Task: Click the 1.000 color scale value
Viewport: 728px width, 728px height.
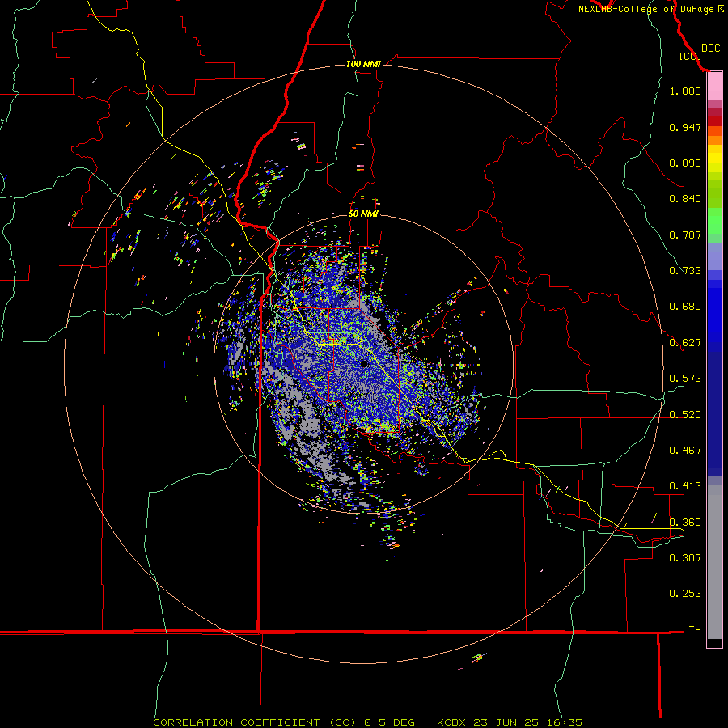Action: click(685, 91)
